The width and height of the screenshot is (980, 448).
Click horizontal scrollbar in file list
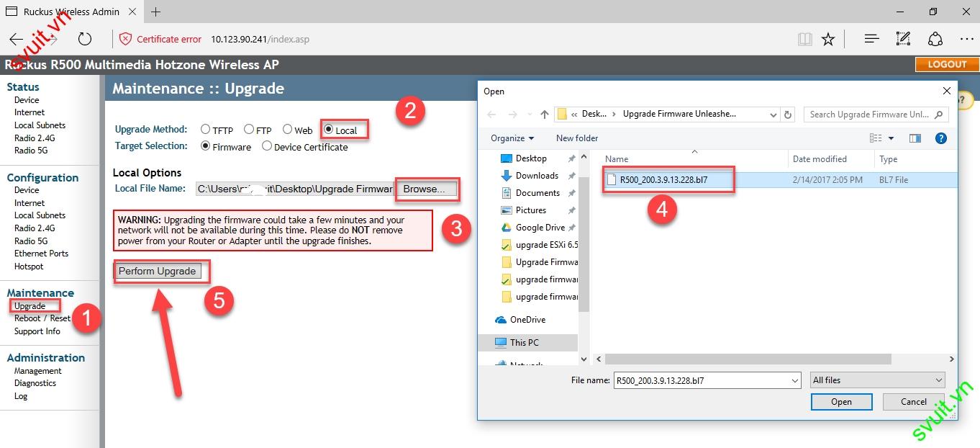pos(748,359)
